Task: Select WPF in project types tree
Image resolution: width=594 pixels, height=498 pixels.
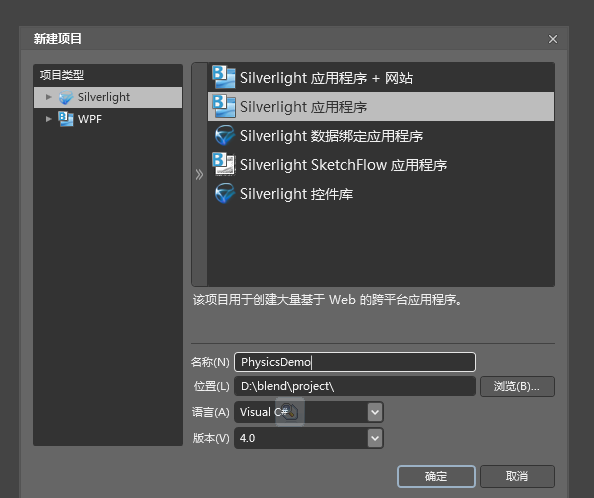Action: tap(108, 119)
